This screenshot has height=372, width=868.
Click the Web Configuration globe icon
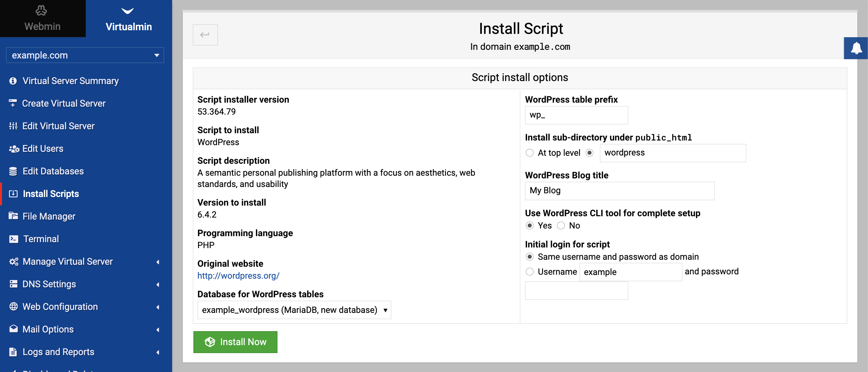point(14,306)
